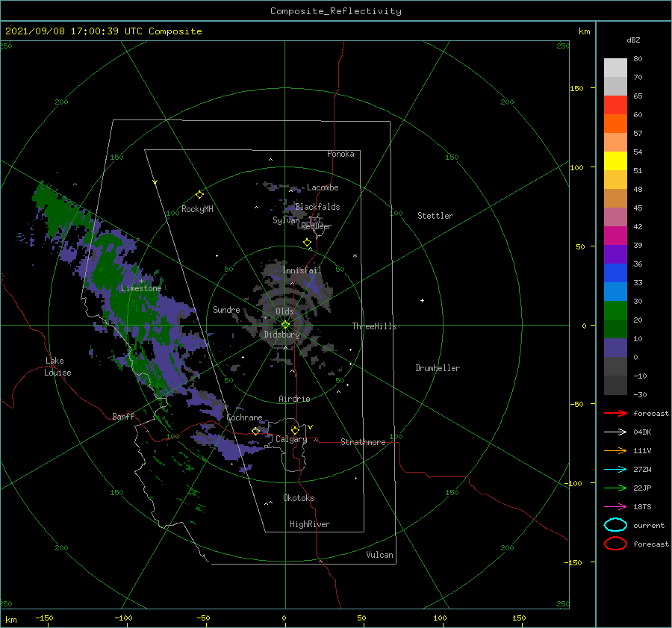Screen dimensions: 672x628
Task: Select the Drumheller label
Action: click(438, 368)
